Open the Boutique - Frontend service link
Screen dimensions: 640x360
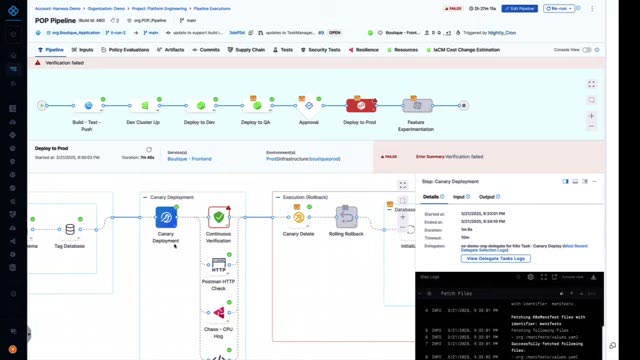point(189,159)
